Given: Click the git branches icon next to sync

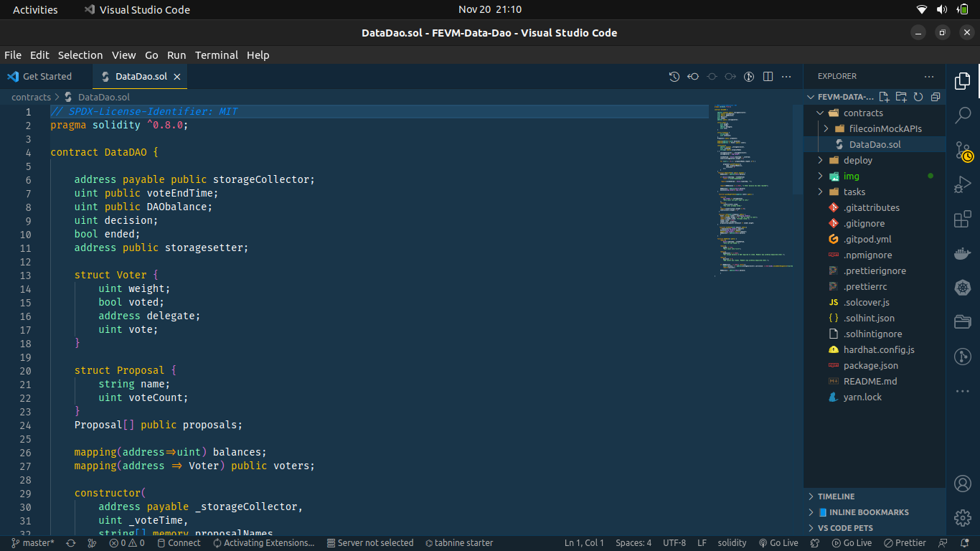Looking at the screenshot, I should pos(91,543).
